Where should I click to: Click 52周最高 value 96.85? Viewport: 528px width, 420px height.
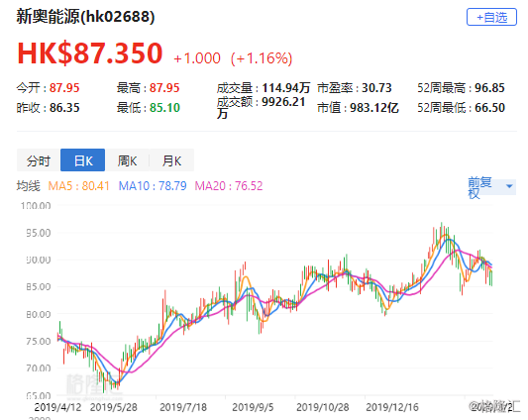(x=489, y=88)
